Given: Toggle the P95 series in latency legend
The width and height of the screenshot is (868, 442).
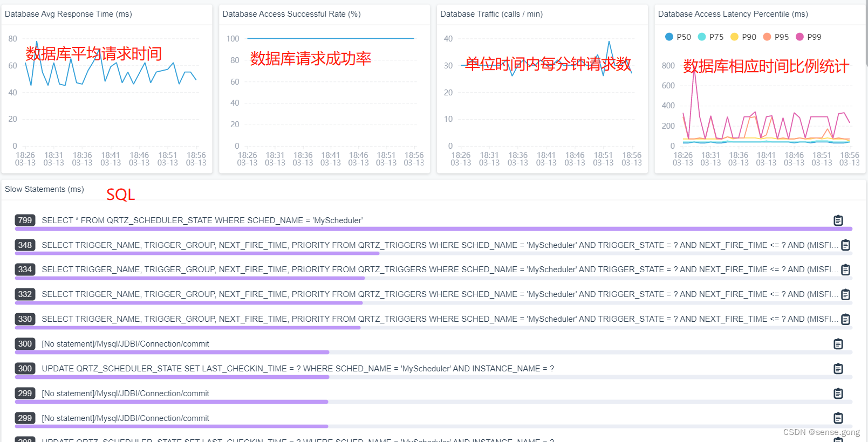Looking at the screenshot, I should [776, 37].
